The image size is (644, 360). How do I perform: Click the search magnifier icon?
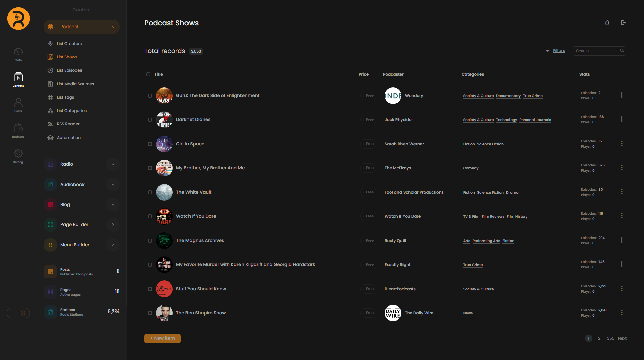coord(622,51)
